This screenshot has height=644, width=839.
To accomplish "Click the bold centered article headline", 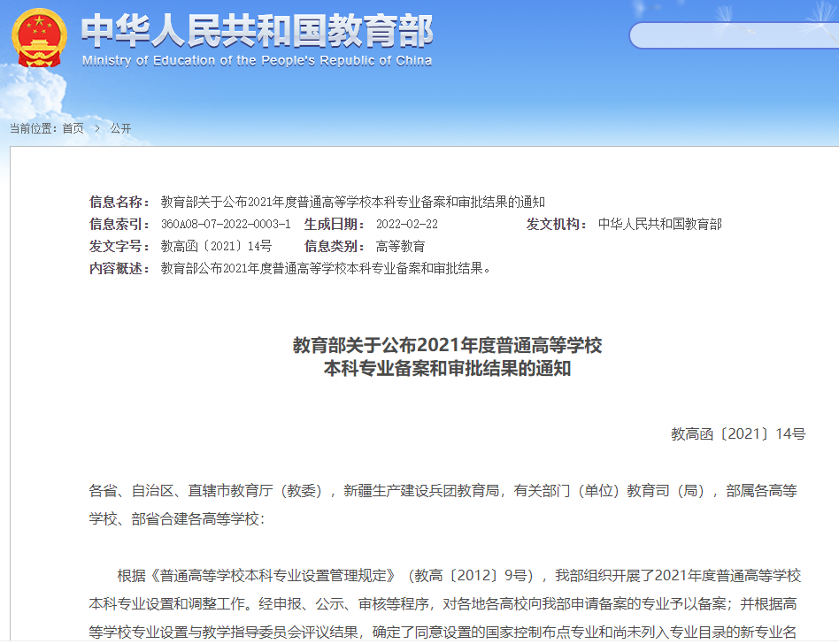I will click(447, 356).
